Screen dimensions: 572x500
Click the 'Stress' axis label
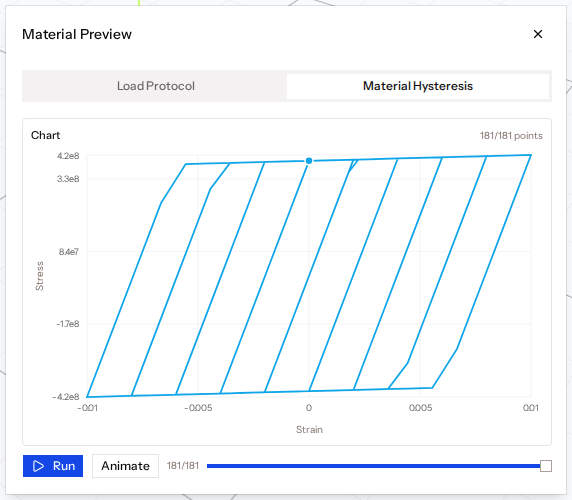coord(39,276)
